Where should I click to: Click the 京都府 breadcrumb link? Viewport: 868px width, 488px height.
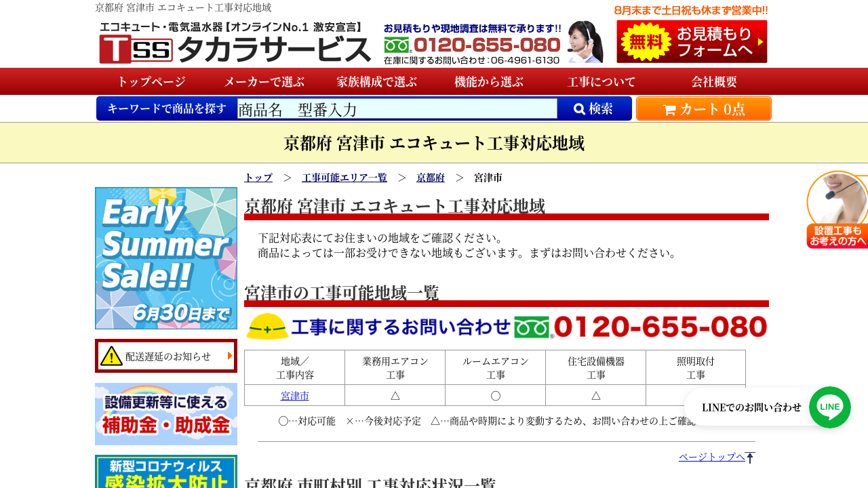click(431, 178)
